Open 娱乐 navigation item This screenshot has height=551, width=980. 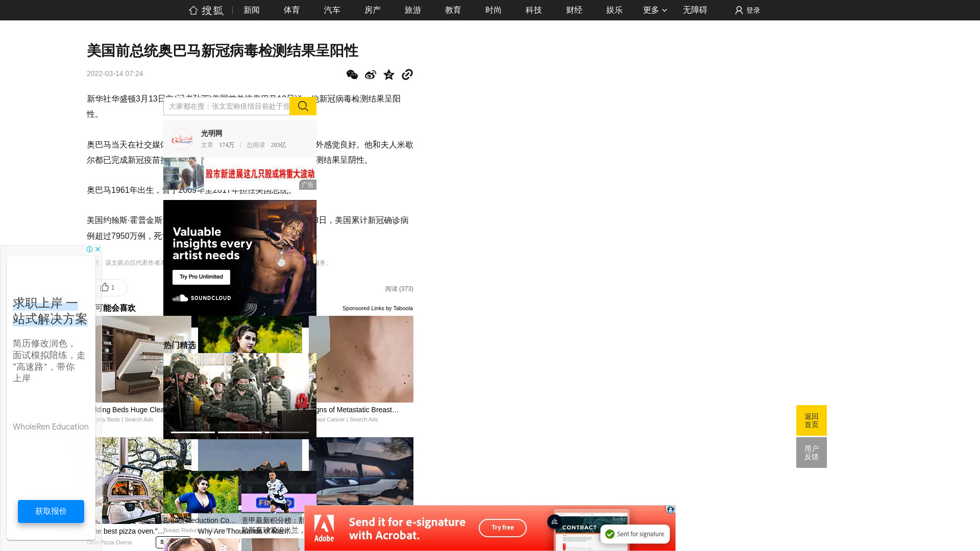point(615,10)
